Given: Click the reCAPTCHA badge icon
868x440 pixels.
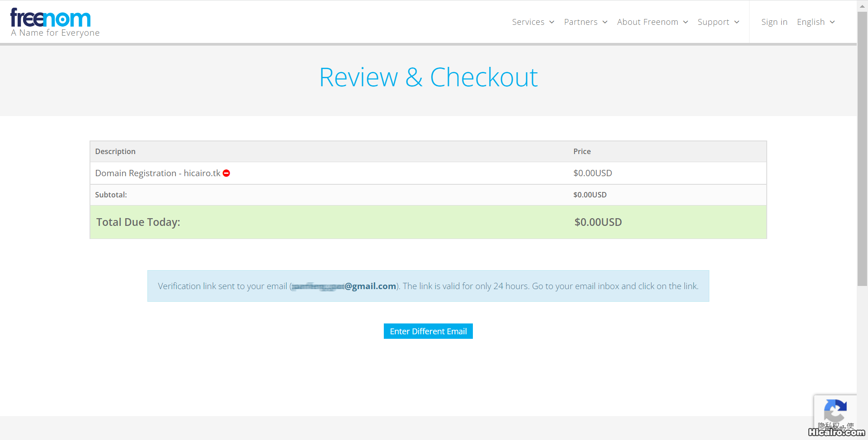Looking at the screenshot, I should (835, 410).
